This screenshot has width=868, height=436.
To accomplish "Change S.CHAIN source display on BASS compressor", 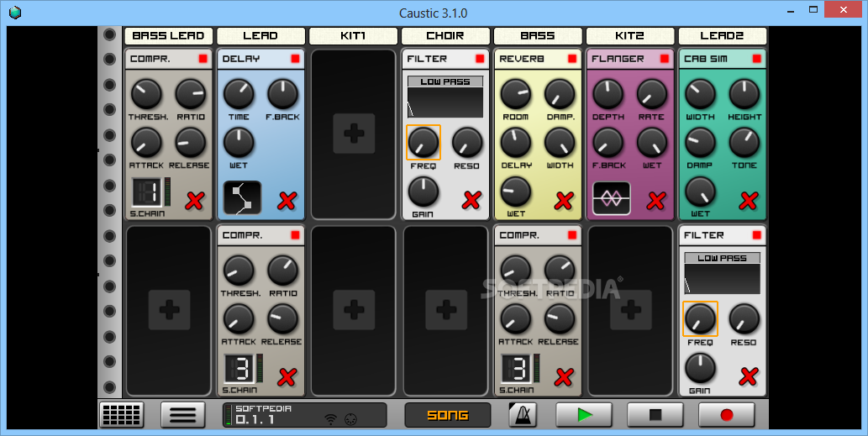I will 517,369.
